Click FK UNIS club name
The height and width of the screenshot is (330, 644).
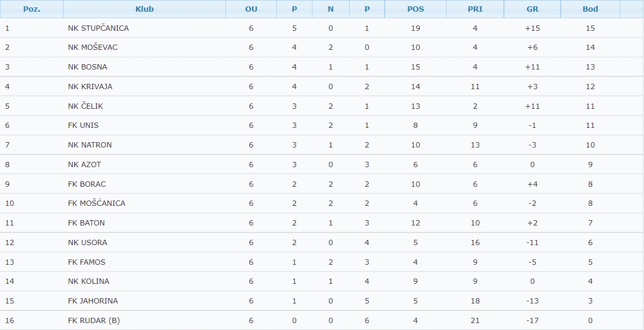coord(83,125)
